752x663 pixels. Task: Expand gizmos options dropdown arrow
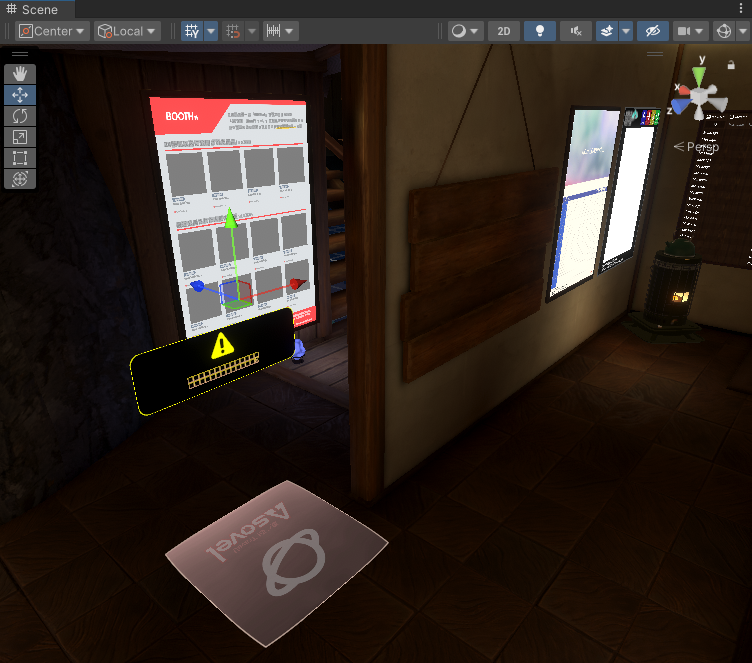click(x=743, y=31)
